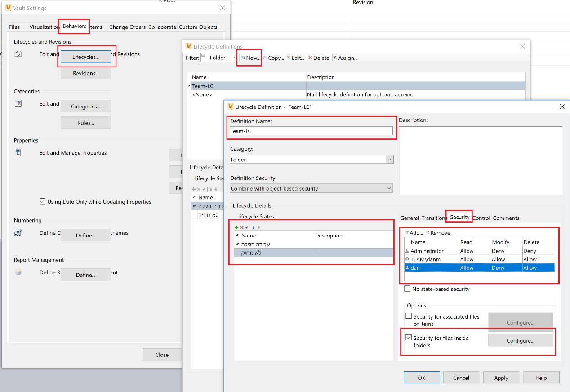Uncheck Security for files inside folders
Image resolution: width=570 pixels, height=392 pixels.
[409, 337]
